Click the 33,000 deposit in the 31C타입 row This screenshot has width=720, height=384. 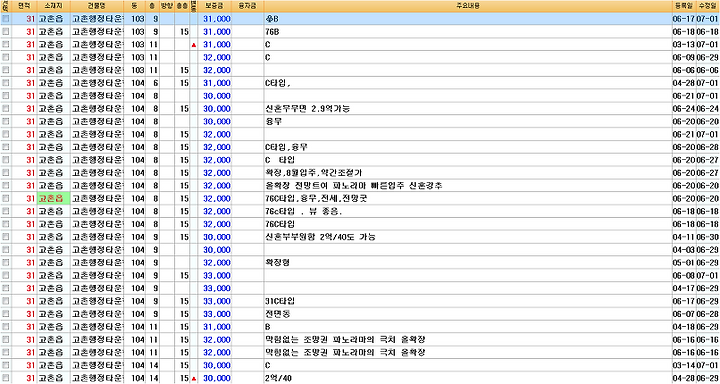tap(217, 302)
